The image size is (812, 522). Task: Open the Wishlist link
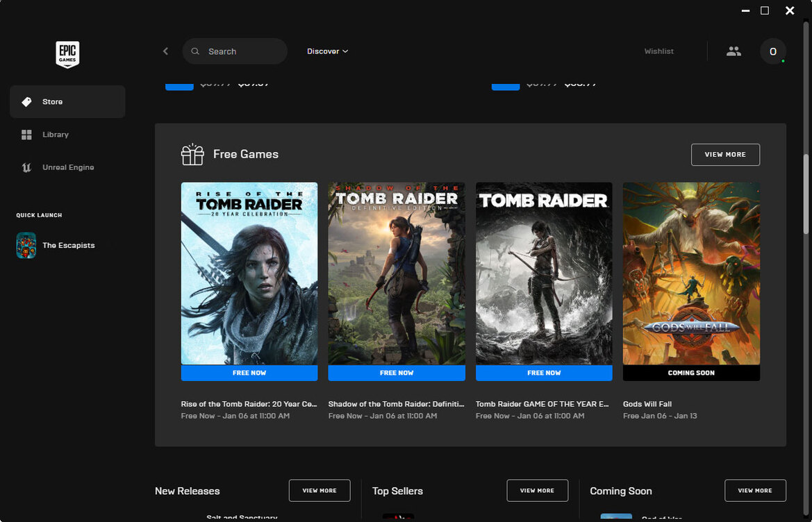[x=658, y=51]
